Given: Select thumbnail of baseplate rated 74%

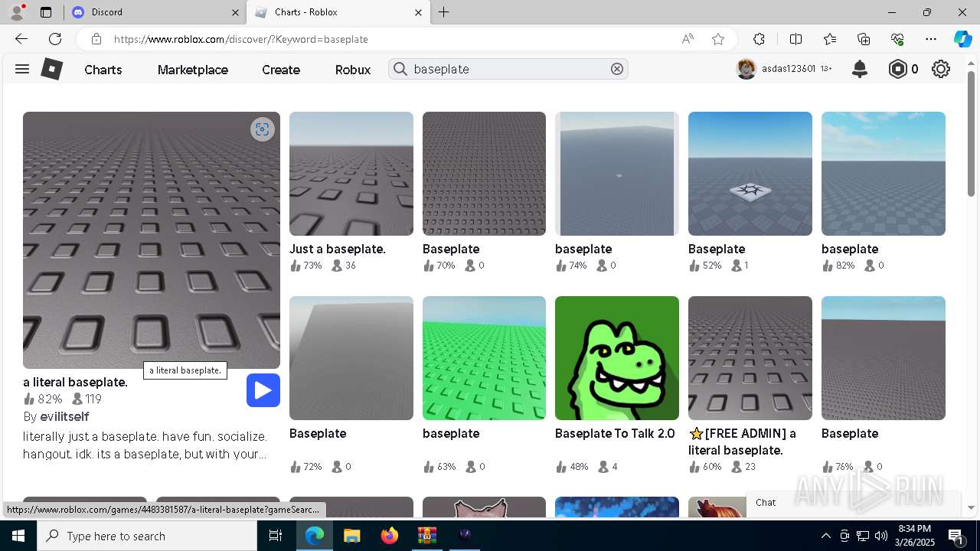Looking at the screenshot, I should pos(617,174).
